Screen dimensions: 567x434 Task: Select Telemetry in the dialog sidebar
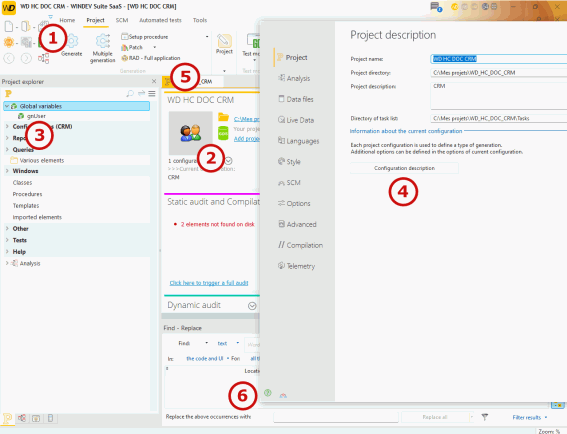[297, 266]
